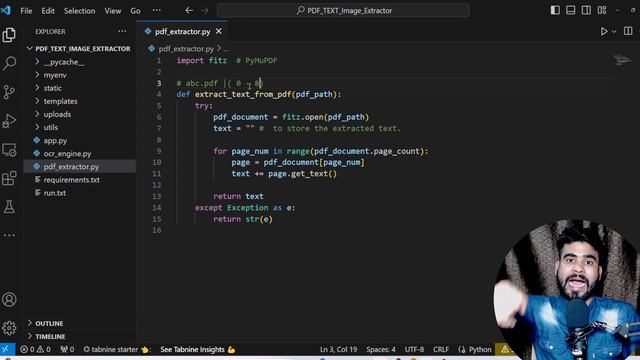Toggle the secondary side bar
This screenshot has height=360, width=640.
(586, 11)
